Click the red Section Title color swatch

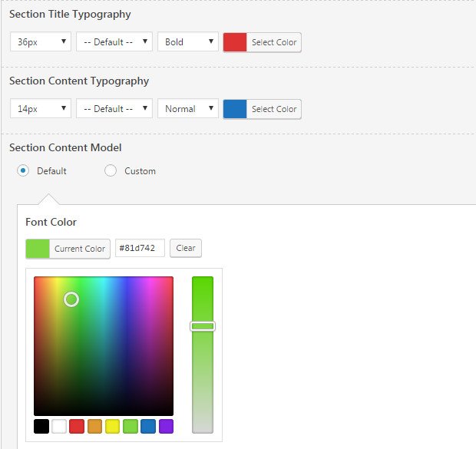pos(235,42)
